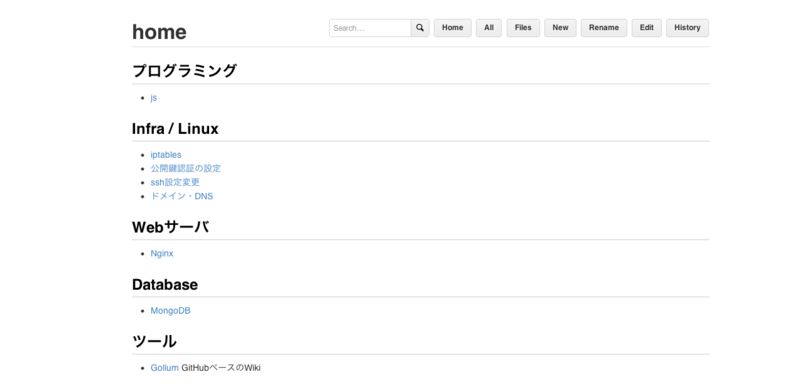
Task: Click the Rename page button
Action: [604, 28]
